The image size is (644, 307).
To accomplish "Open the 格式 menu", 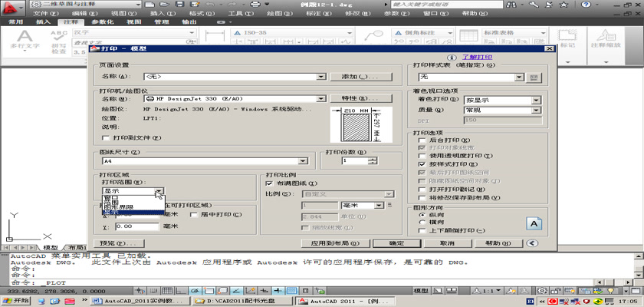I will [x=202, y=14].
